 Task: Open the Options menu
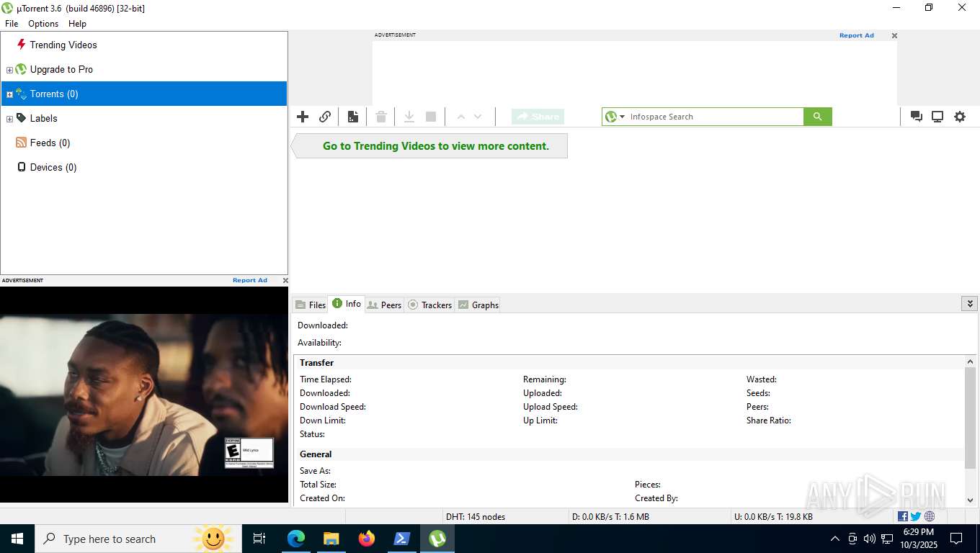click(43, 24)
